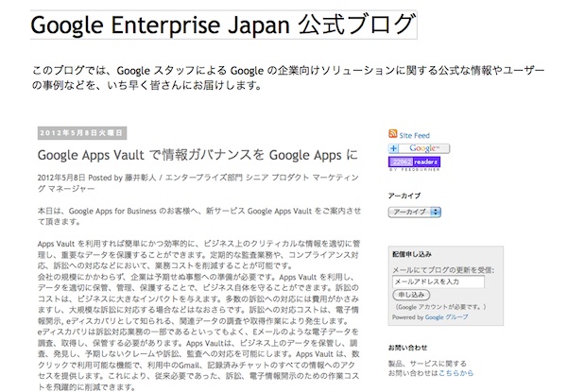This screenshot has width=567, height=392.
Task: Click the FeedBurner readers count badge
Action: (415, 163)
